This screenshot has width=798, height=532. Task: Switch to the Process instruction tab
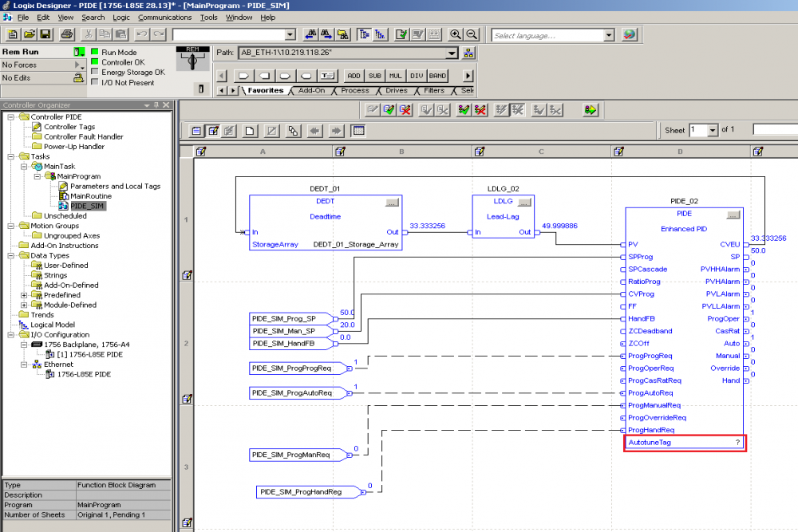click(x=355, y=91)
